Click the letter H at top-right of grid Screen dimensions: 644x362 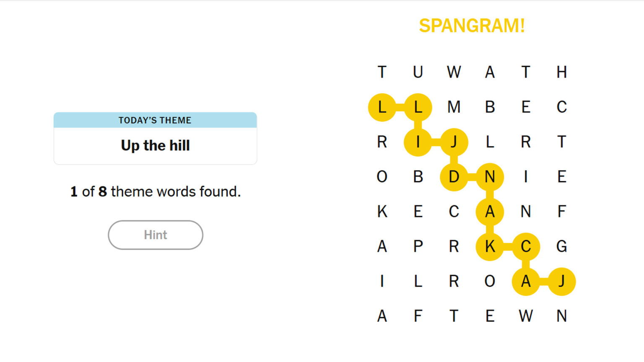[x=561, y=72]
